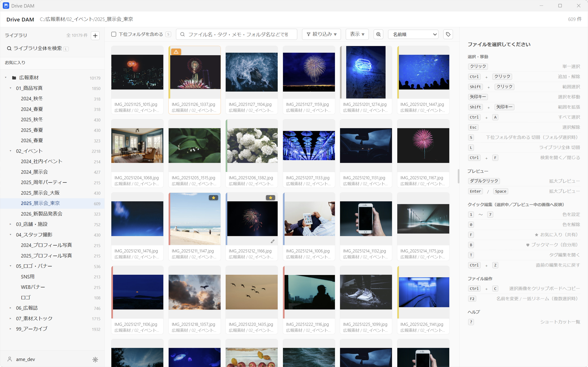Open the 表示 view dropdown

[357, 34]
